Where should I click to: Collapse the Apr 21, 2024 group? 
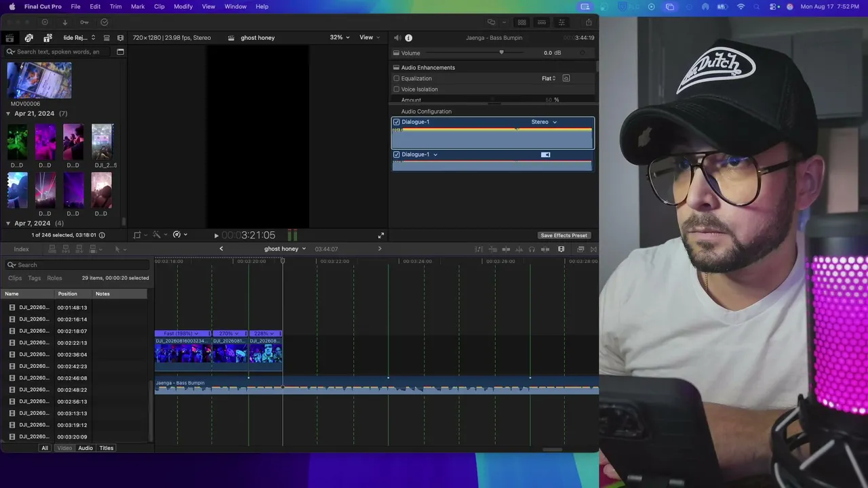[8, 114]
